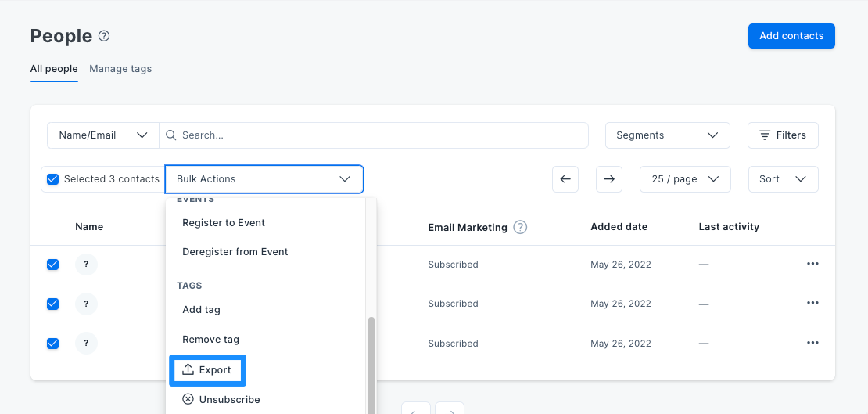Click the Filters button
Viewport: 868px width, 414px height.
tap(783, 135)
